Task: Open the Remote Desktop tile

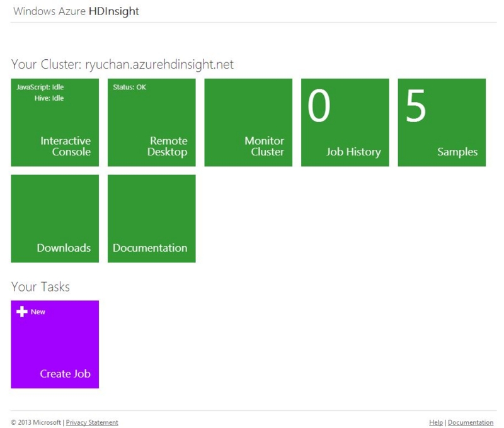Action: coord(152,122)
